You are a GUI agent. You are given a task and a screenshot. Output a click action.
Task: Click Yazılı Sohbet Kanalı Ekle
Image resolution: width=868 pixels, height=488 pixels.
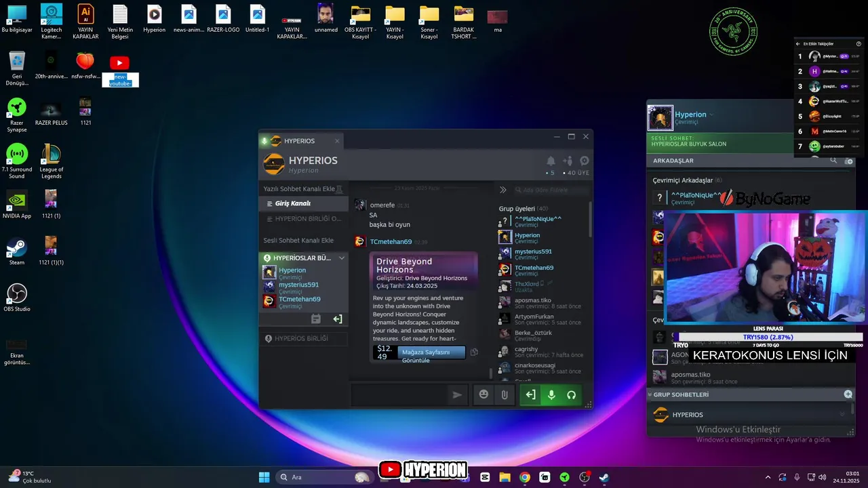coord(299,188)
